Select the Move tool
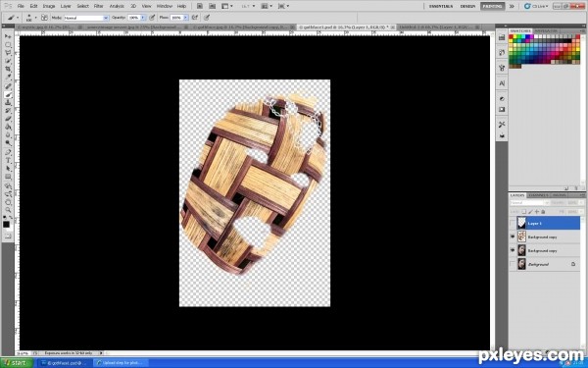Image resolution: width=588 pixels, height=368 pixels. point(8,36)
